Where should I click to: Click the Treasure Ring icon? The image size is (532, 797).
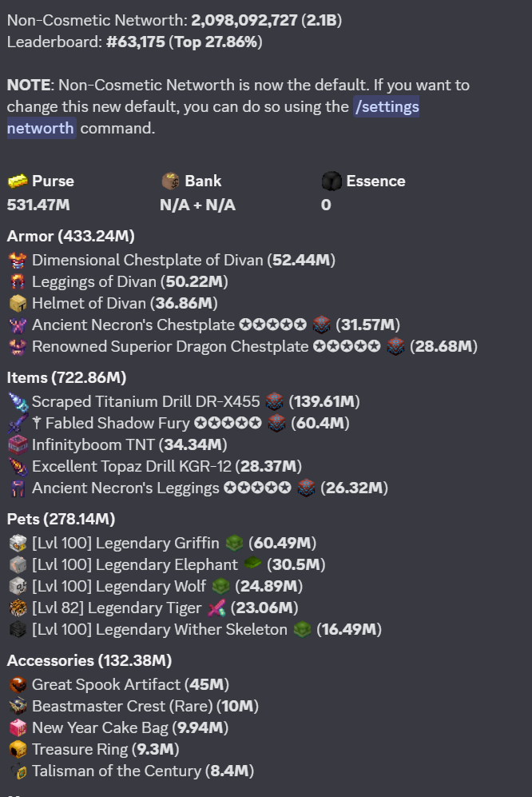[x=18, y=749]
